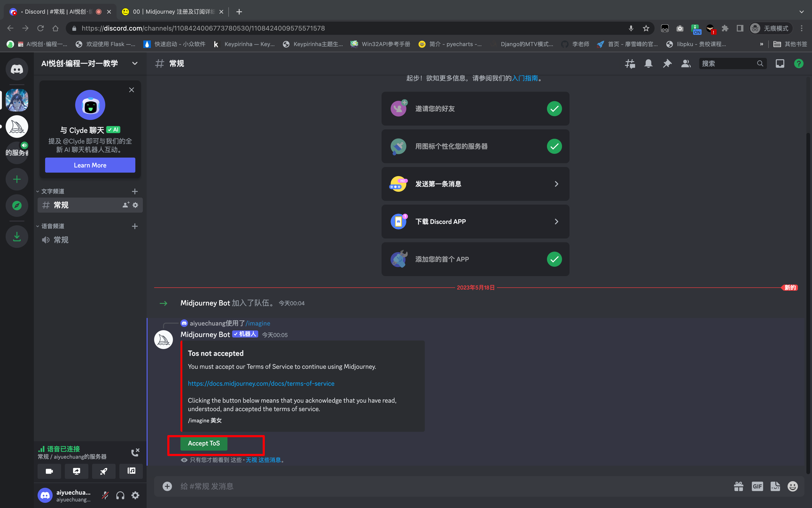Switch to Midjourney 注册及订阅 tab
The image size is (812, 508).
[x=173, y=12]
